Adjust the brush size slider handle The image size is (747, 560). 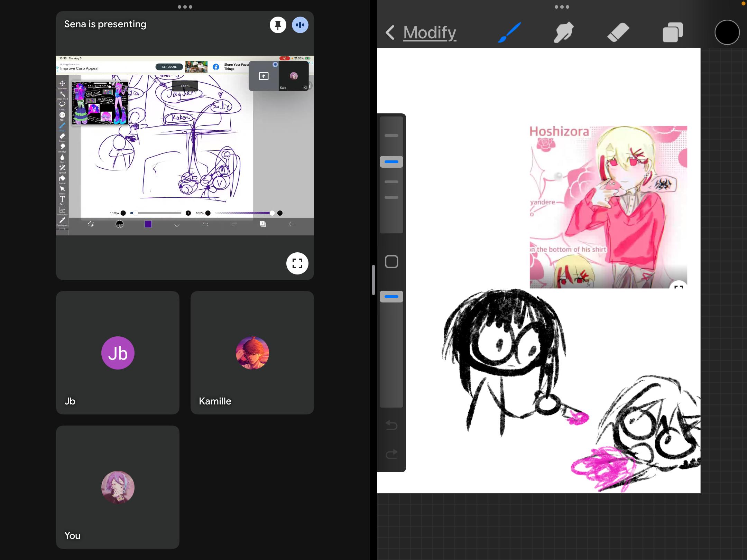(x=391, y=162)
